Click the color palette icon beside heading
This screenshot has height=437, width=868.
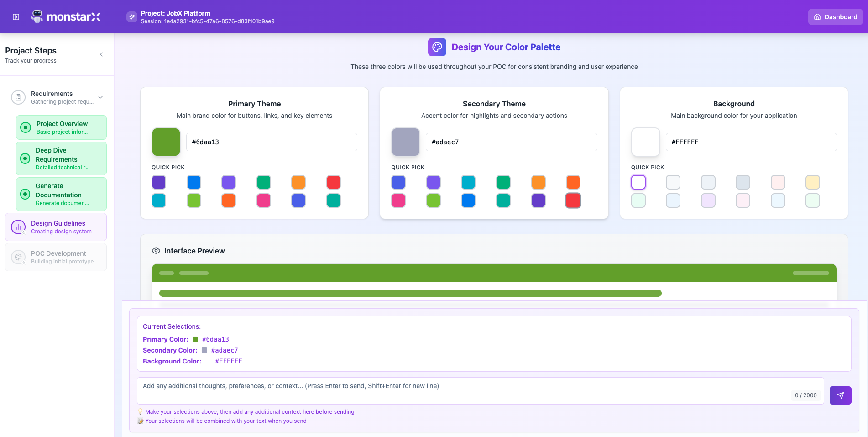[437, 47]
